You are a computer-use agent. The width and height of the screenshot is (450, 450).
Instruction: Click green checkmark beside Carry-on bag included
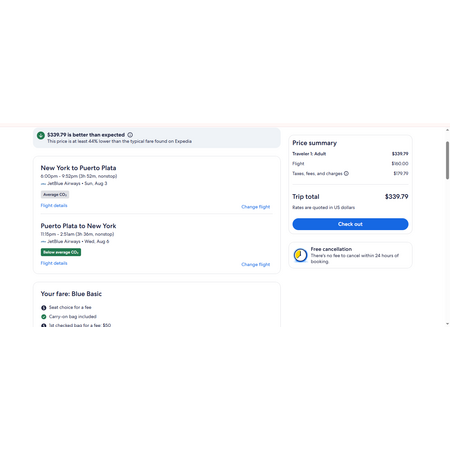coord(44,317)
